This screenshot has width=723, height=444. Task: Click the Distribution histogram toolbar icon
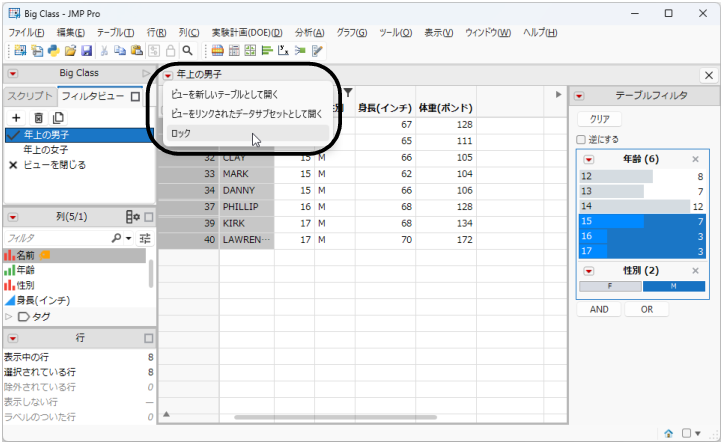218,50
